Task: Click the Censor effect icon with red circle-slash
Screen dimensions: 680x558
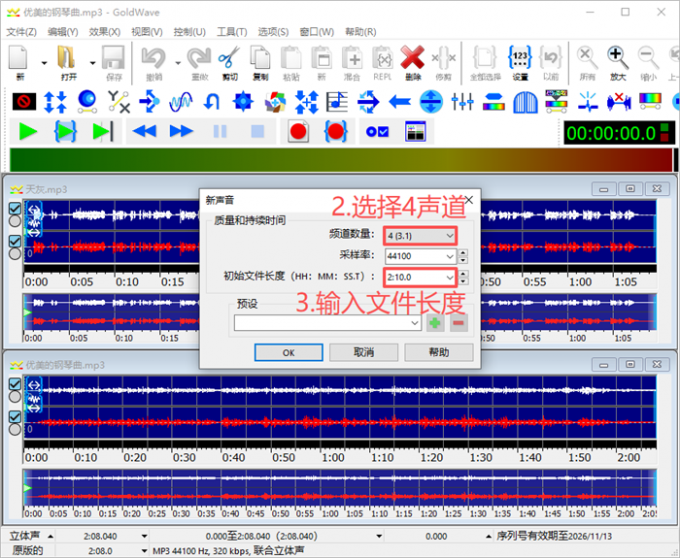Action: click(24, 102)
